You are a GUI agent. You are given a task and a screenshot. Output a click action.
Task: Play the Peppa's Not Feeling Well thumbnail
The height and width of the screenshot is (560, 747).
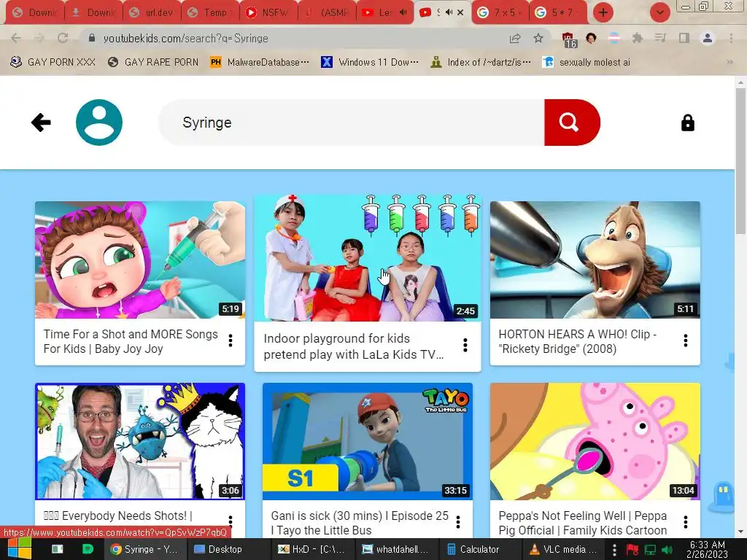tap(595, 441)
